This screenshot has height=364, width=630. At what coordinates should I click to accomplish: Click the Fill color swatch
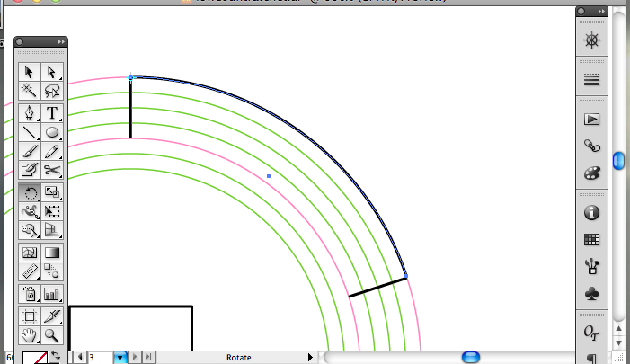point(34,358)
